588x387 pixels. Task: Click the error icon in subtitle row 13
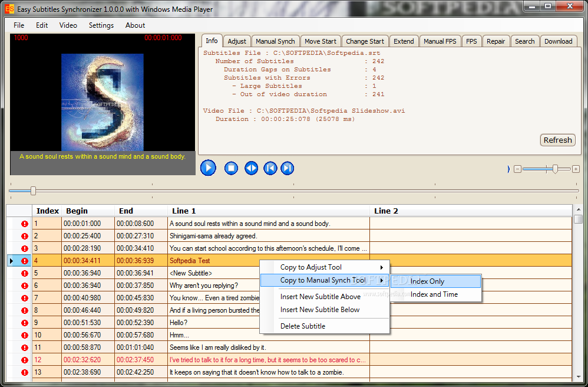25,372
